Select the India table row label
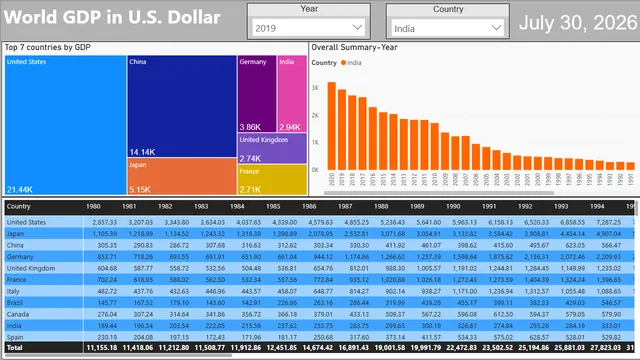This screenshot has height=360, width=640. tap(14, 326)
